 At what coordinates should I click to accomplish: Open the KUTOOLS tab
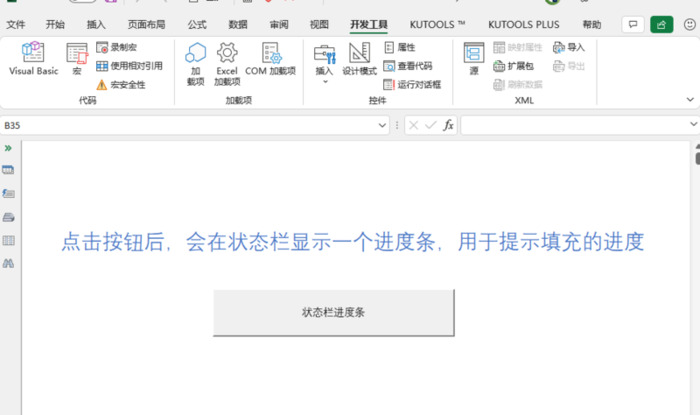(x=438, y=25)
